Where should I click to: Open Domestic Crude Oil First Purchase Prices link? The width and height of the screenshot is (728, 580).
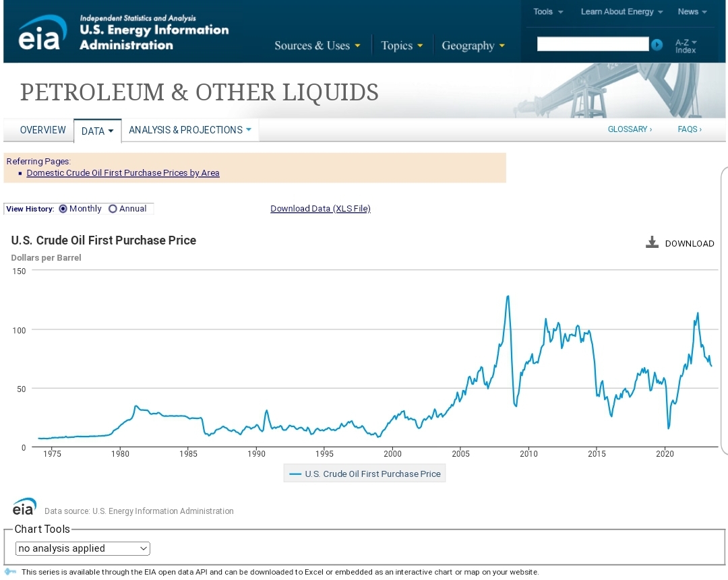click(123, 173)
